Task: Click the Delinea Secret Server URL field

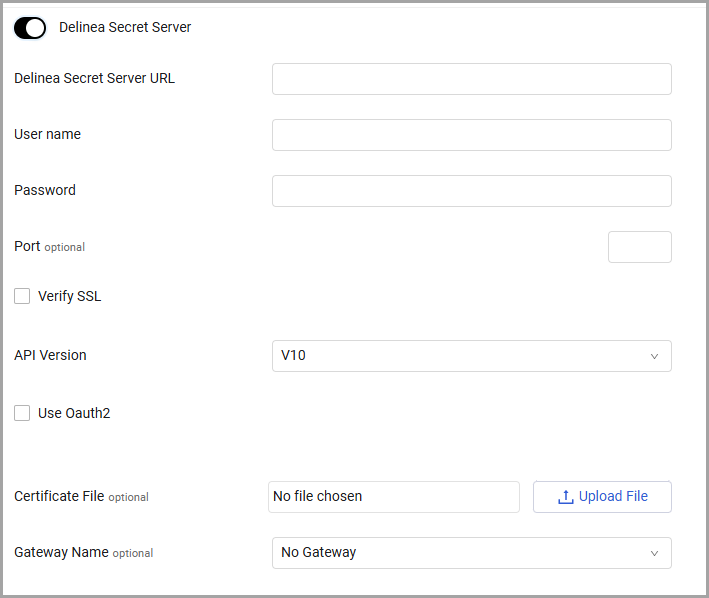Action: coord(472,79)
